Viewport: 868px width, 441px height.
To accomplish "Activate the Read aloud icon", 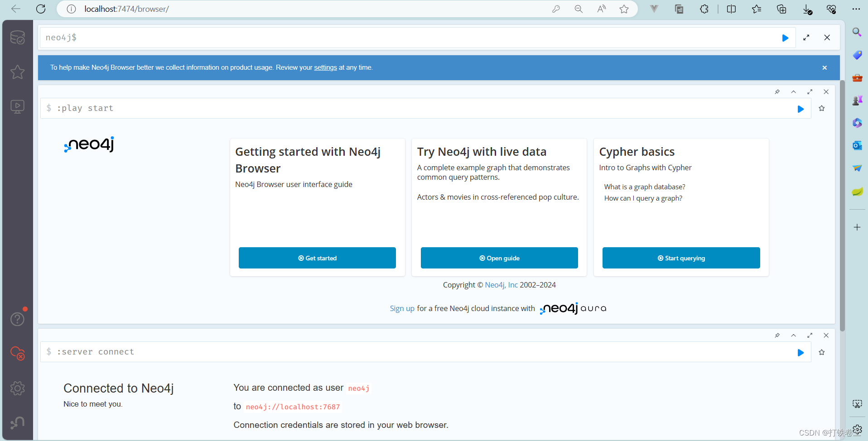I will click(602, 9).
